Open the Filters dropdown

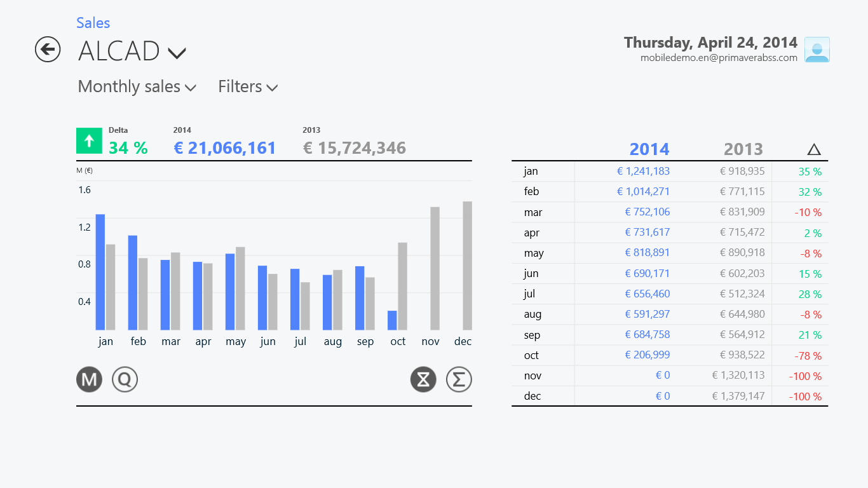247,87
